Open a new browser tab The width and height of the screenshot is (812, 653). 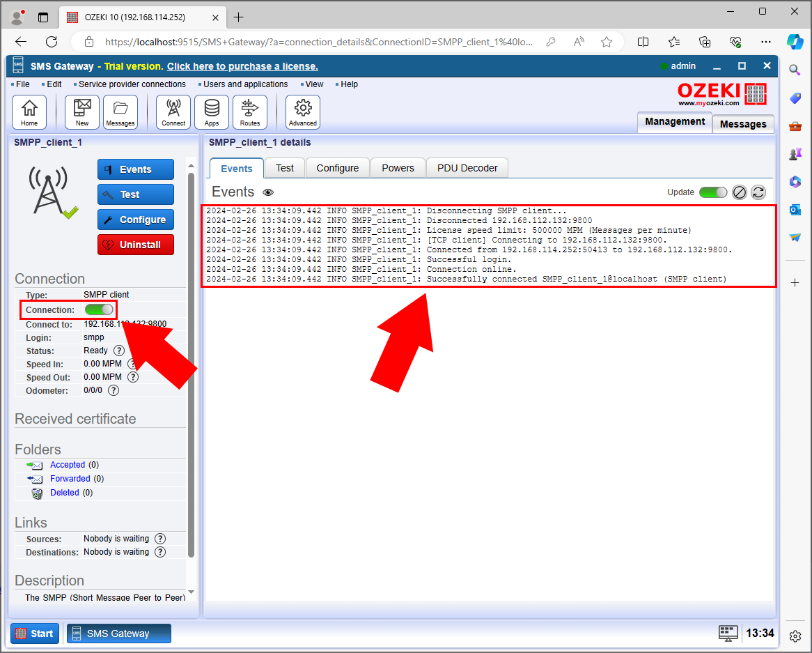(x=238, y=17)
